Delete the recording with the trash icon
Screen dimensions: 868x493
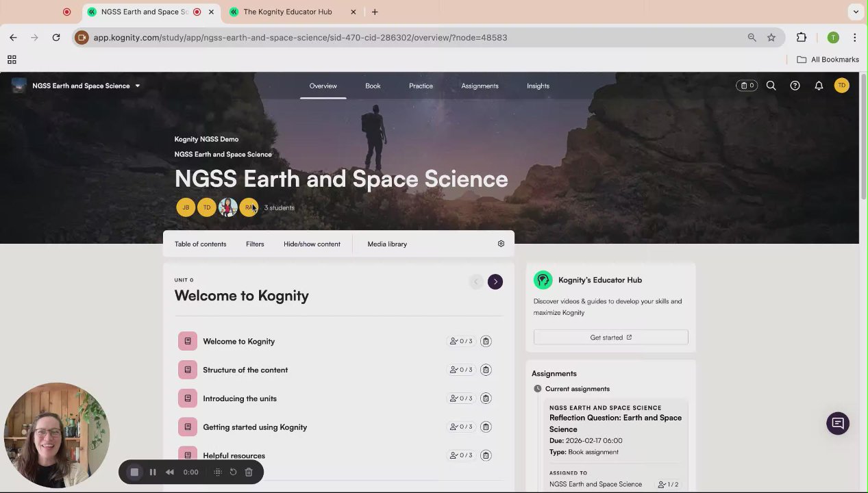249,472
